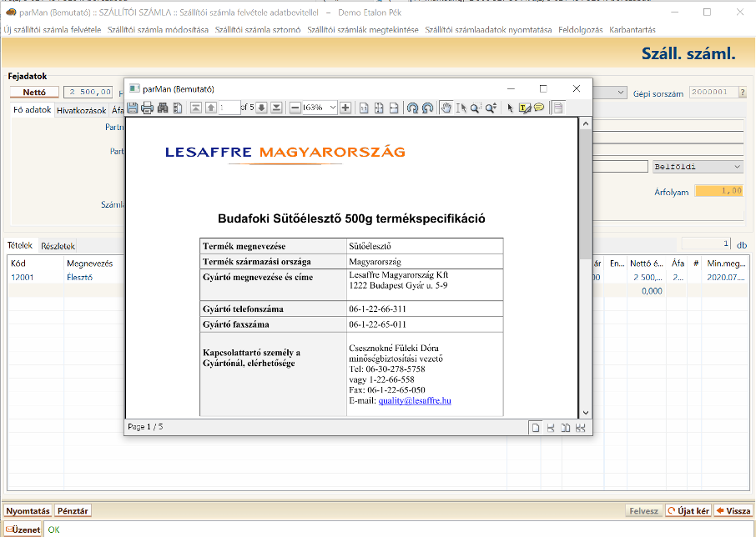Go to the next PDF page
Image resolution: width=756 pixels, height=537 pixels.
pos(261,108)
